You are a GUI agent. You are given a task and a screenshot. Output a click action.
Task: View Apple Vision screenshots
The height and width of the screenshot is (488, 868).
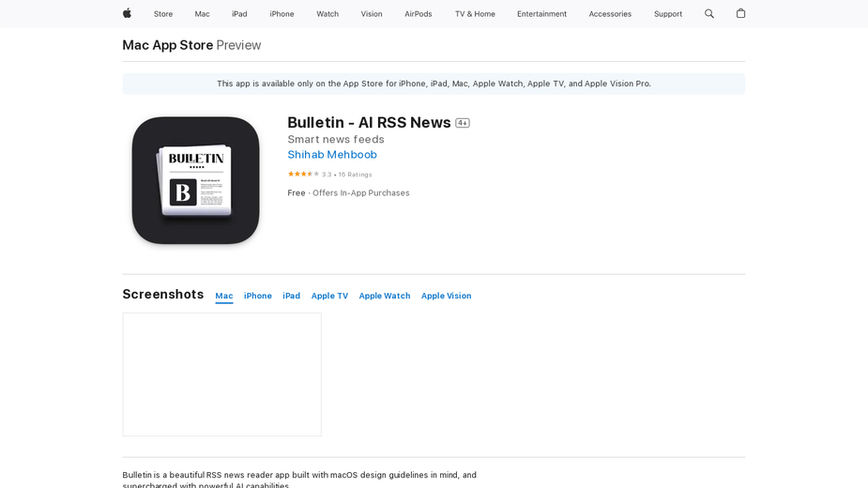(x=446, y=296)
